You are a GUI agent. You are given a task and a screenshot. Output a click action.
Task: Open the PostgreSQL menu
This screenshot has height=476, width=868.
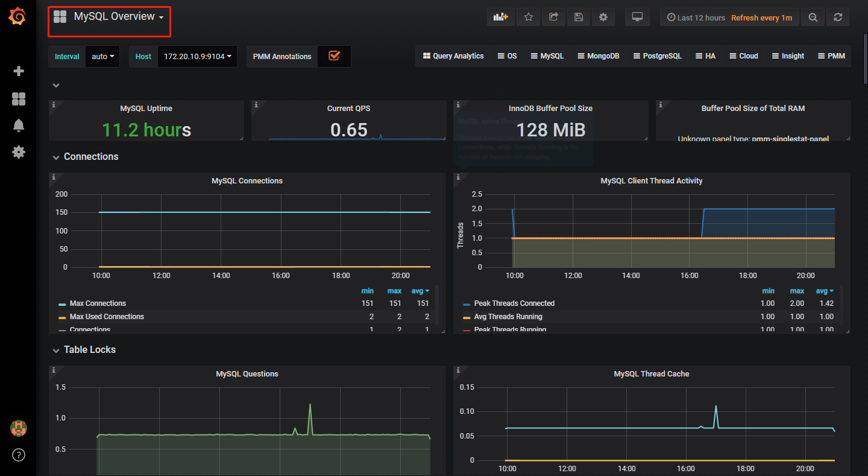pos(658,56)
